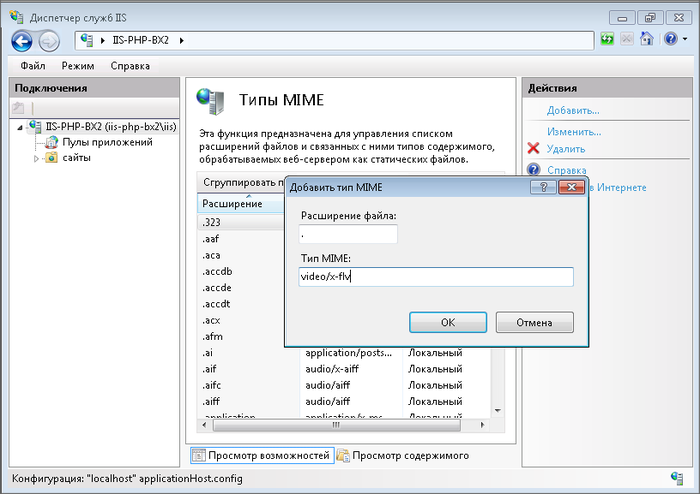Image resolution: width=700 pixels, height=494 pixels.
Task: Sort by the Расширение column header
Action: click(240, 204)
